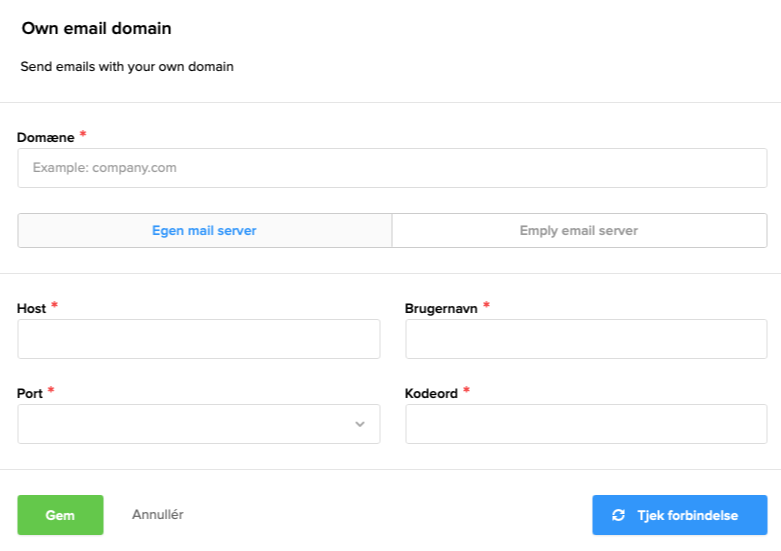This screenshot has width=781, height=551.
Task: Open the Port selection field
Action: [190, 424]
